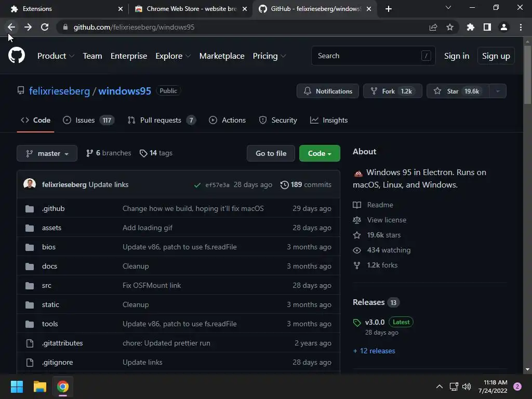This screenshot has height=399, width=532.
Task: Click the 434 watching link
Action: pyautogui.click(x=382, y=250)
